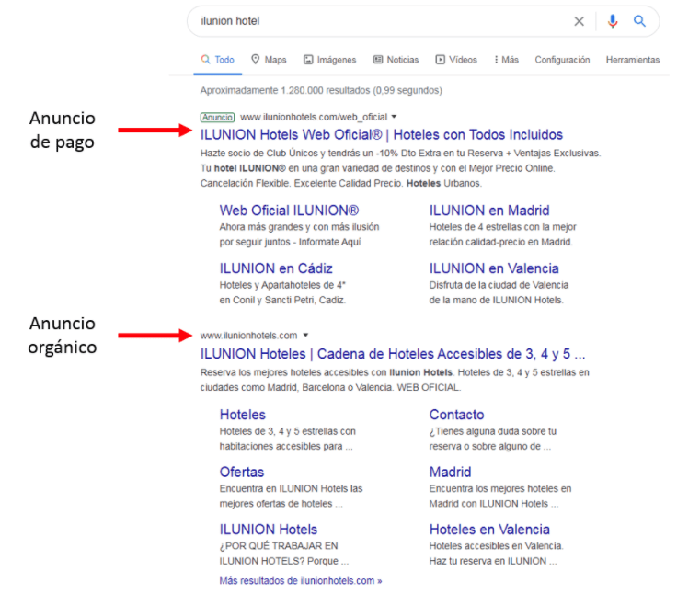Click 'Hoteles y Apartahoteles de 4*' text
This screenshot has height=616, width=700.
click(x=282, y=285)
